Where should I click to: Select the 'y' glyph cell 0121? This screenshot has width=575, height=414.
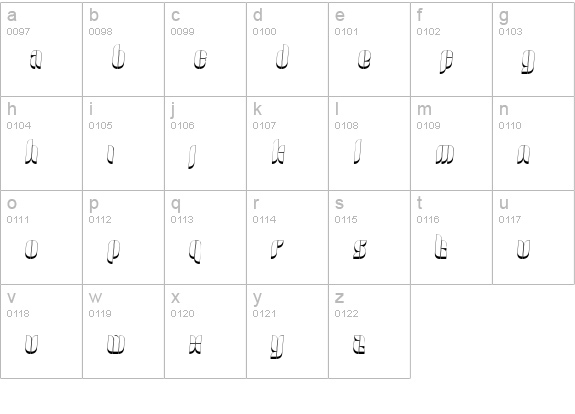pos(288,331)
